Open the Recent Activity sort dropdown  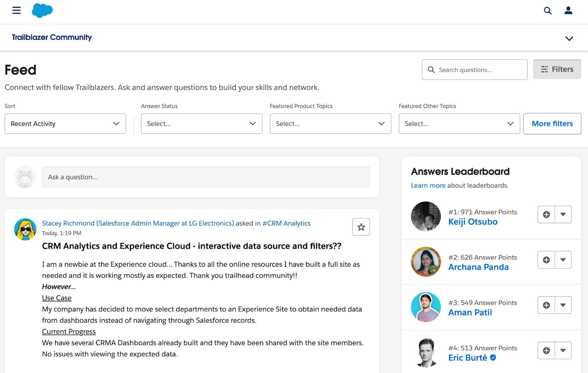coord(65,124)
